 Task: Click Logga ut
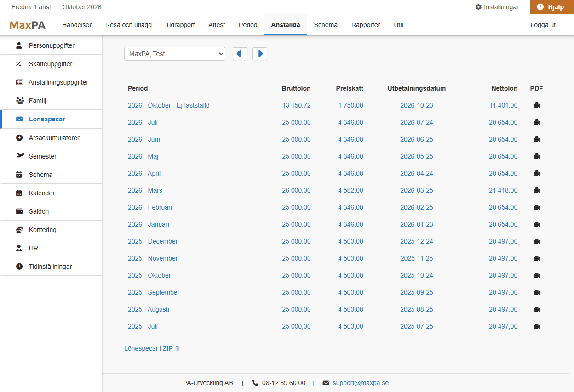pos(543,25)
